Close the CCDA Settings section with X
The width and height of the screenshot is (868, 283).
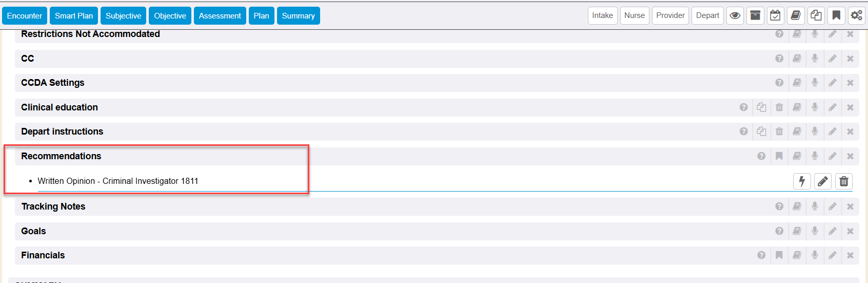point(850,83)
